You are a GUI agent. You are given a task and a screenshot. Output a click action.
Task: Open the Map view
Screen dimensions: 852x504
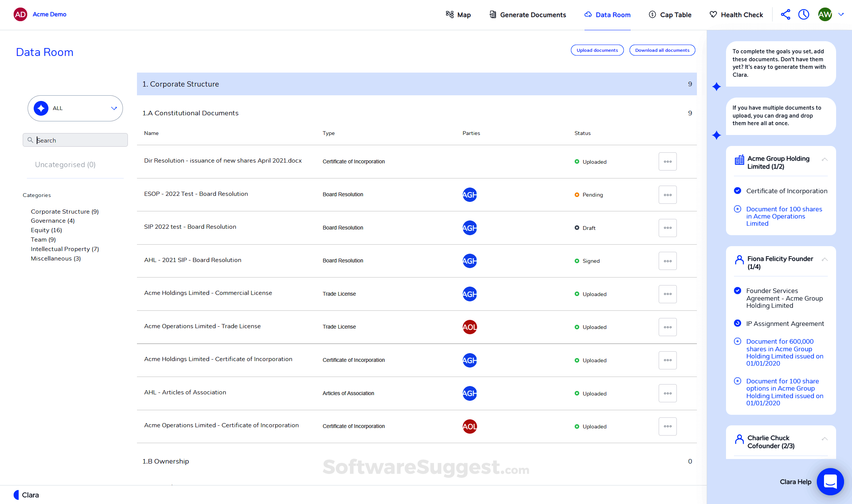tap(458, 14)
